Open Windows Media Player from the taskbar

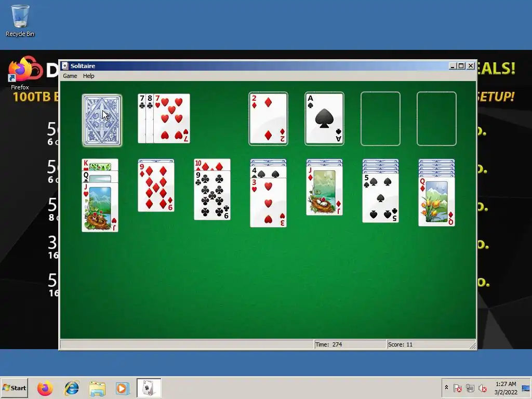(x=122, y=388)
